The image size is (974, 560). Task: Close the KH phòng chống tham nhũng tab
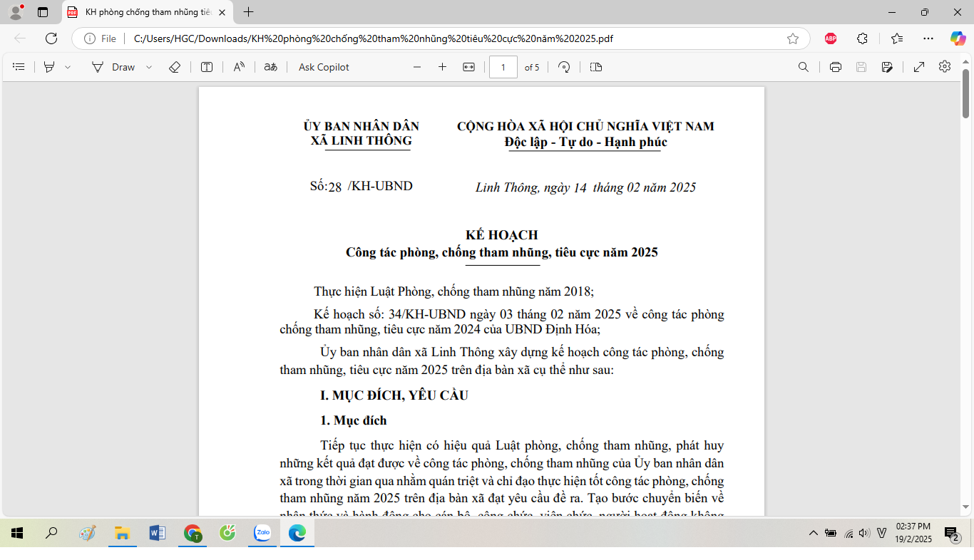(x=222, y=12)
